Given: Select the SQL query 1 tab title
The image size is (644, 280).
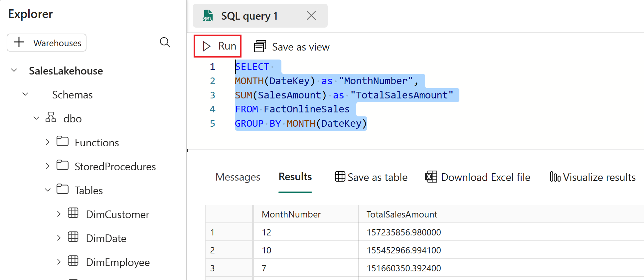Looking at the screenshot, I should pos(249,16).
